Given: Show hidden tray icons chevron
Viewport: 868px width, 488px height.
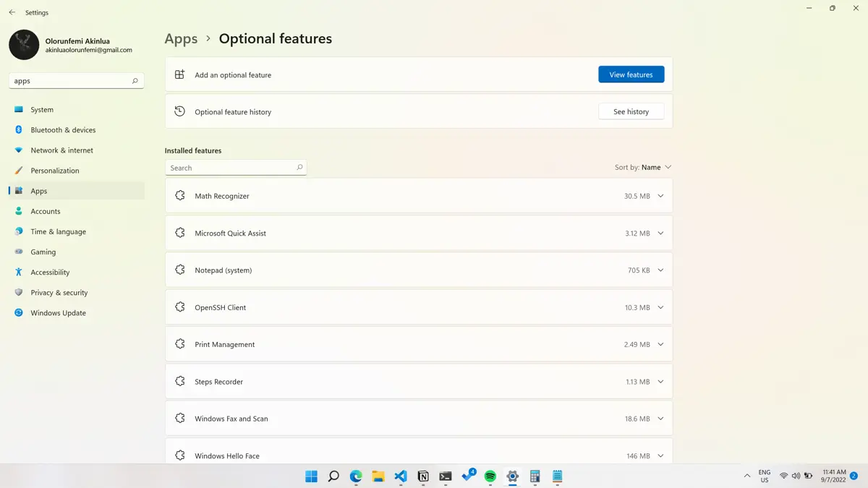Looking at the screenshot, I should pos(747,476).
